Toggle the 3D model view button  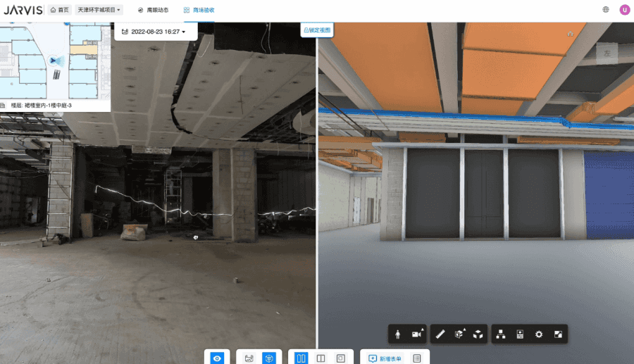tap(268, 358)
